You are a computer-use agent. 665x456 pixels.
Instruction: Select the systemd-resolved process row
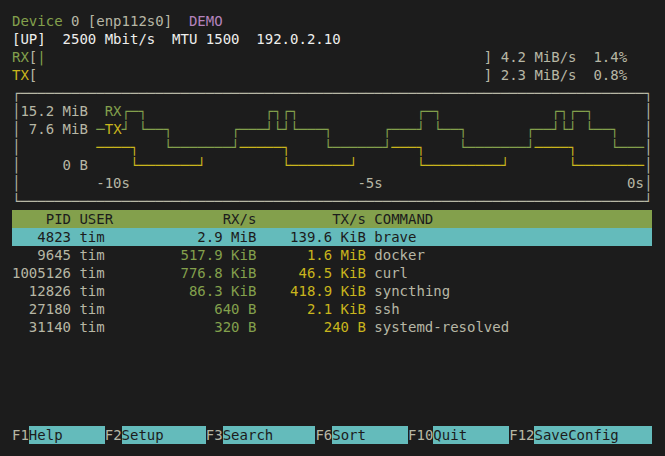tap(332, 327)
